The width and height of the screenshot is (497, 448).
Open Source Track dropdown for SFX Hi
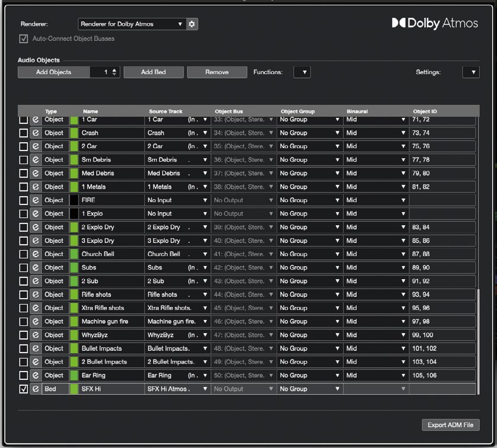pyautogui.click(x=178, y=389)
